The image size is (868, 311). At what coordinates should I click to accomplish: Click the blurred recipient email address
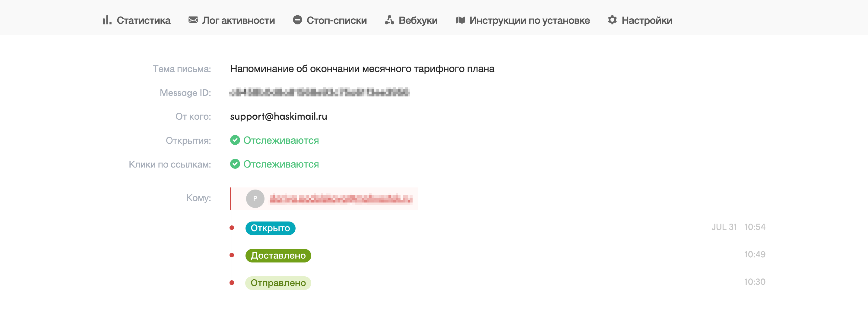[341, 199]
